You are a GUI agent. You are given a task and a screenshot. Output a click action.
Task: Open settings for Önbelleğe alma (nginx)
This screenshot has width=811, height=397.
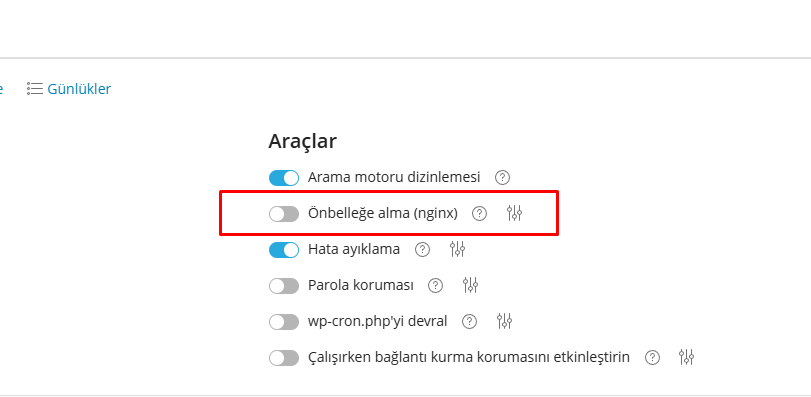514,213
